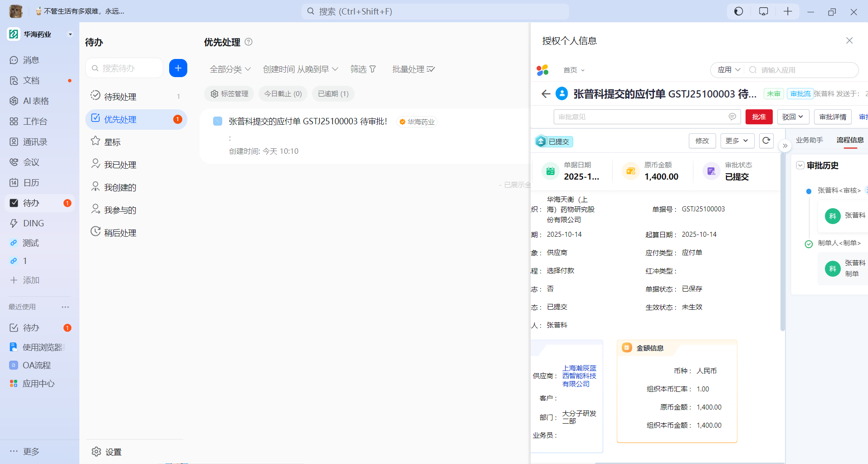Switch to 业务助手 tab
This screenshot has height=464, width=868.
[809, 141]
